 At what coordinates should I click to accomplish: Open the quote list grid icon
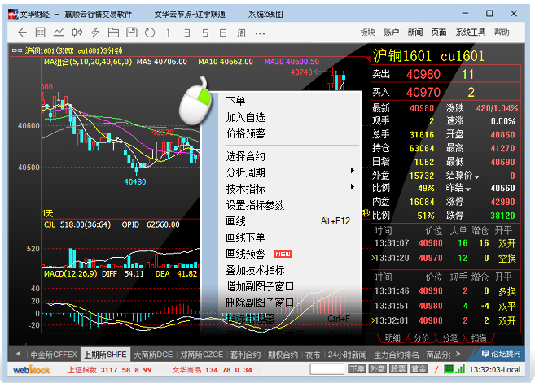pos(40,33)
